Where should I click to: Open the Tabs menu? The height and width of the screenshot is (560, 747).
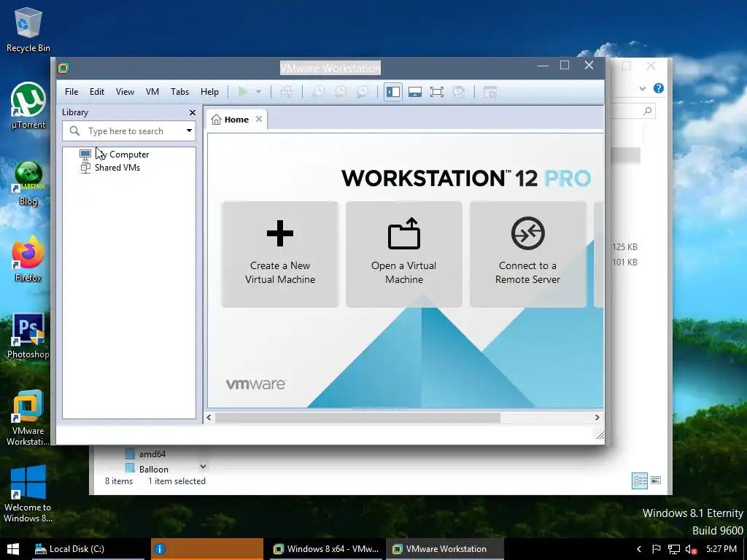(x=179, y=91)
